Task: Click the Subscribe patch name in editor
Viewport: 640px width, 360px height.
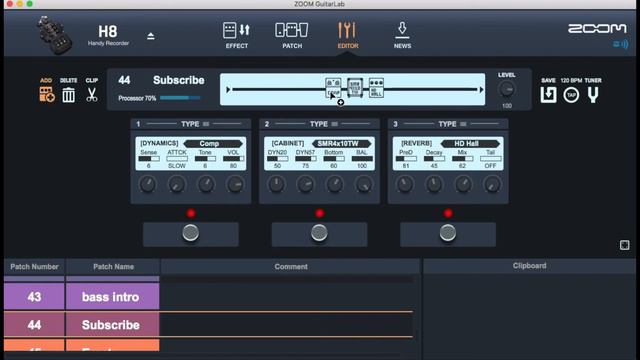Action: point(178,80)
